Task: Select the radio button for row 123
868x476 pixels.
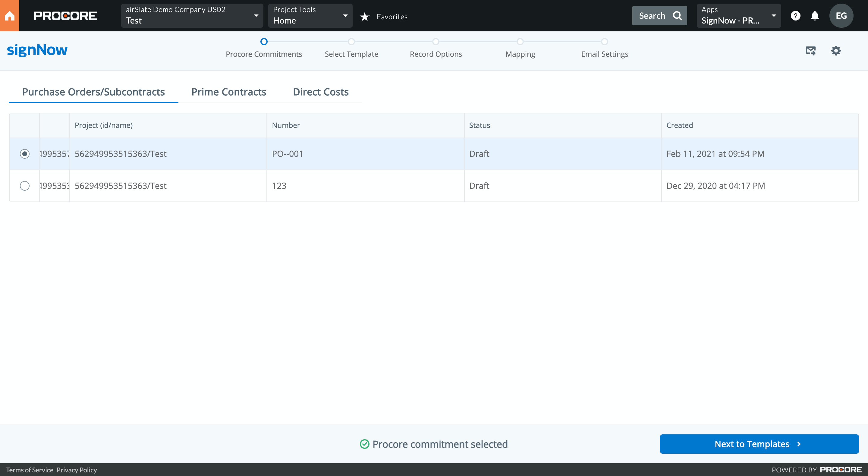Action: pos(25,186)
